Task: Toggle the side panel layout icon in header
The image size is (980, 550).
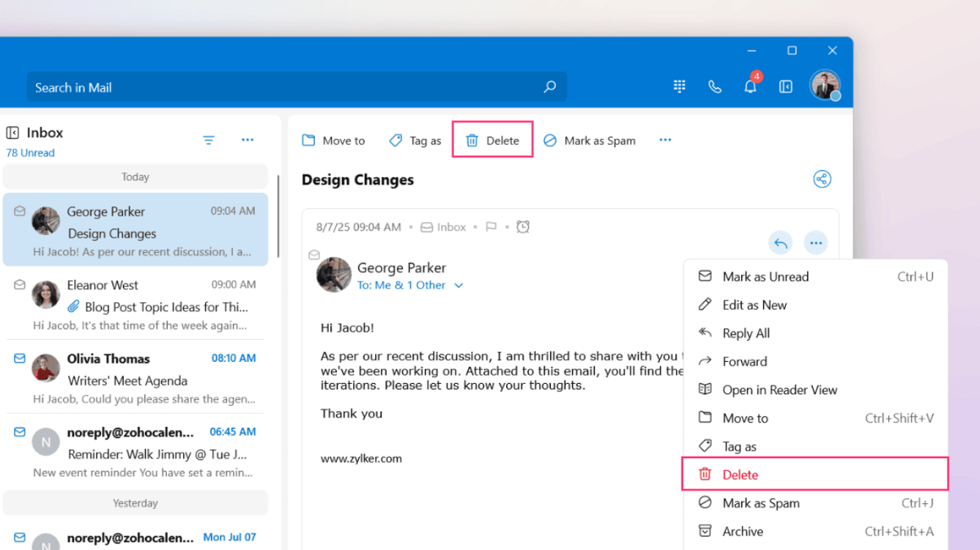Action: coord(785,86)
